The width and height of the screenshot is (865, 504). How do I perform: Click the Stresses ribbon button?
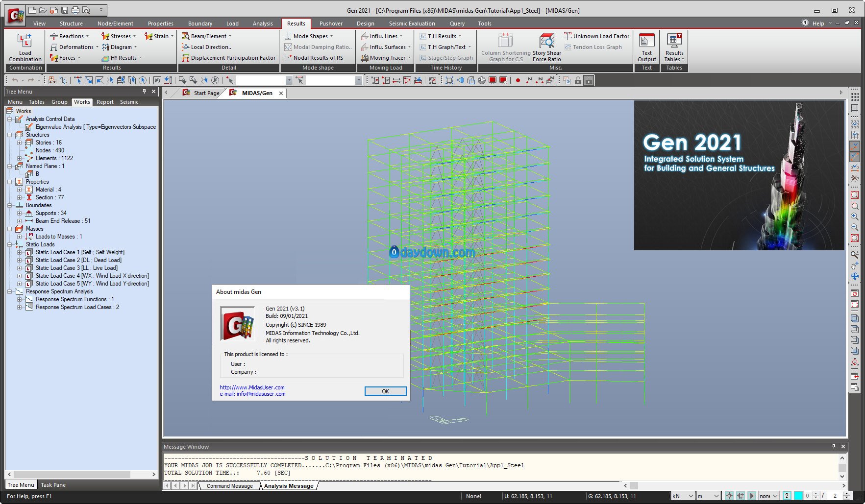pos(118,36)
